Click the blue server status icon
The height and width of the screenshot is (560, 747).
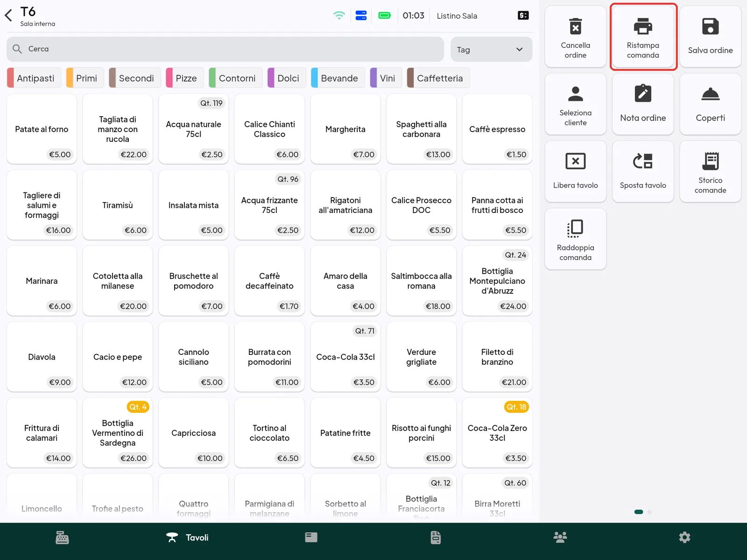pyautogui.click(x=361, y=15)
